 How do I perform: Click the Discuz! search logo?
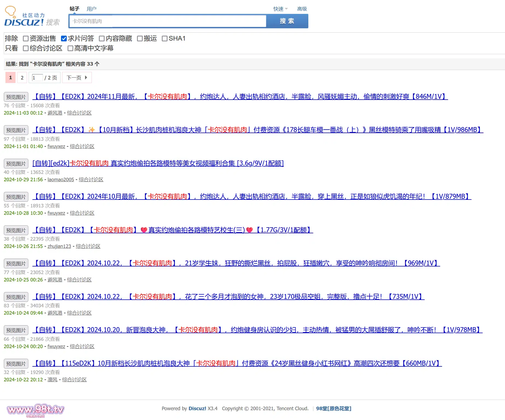[32, 16]
